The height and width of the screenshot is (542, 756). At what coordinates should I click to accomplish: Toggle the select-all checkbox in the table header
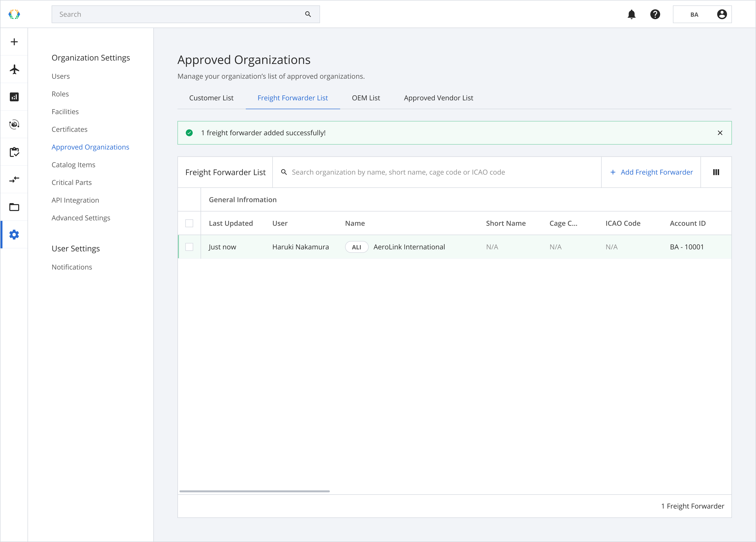tap(189, 223)
